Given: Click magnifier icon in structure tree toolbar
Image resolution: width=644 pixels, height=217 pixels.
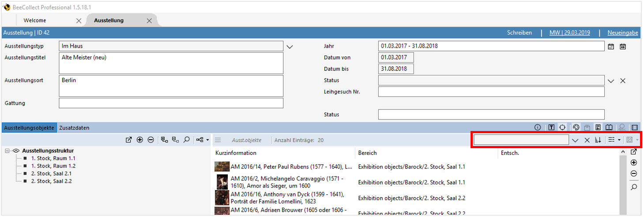Looking at the screenshot, I should pos(187,140).
